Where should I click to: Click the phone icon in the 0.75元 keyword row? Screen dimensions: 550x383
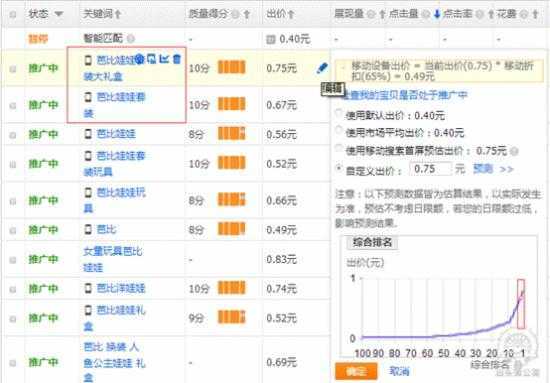click(88, 60)
